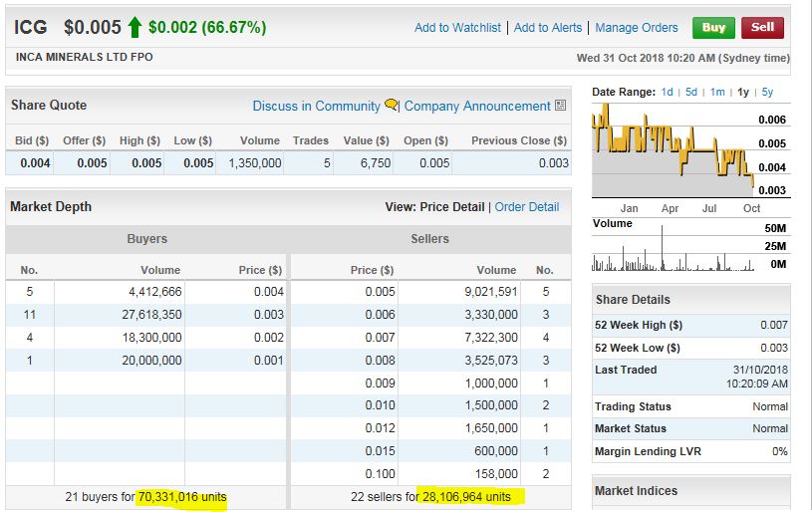The image size is (812, 512).
Task: Select the $0.002 (66.67%) change text
Action: [207, 27]
